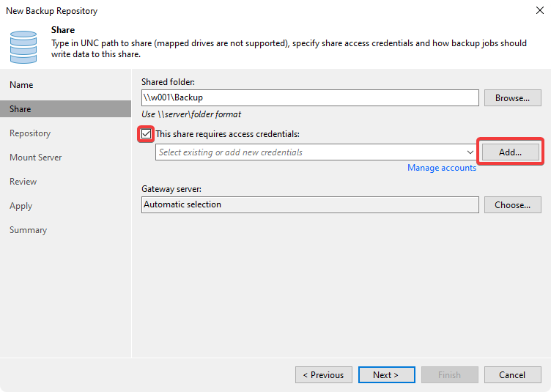Click Add to create new credentials
The height and width of the screenshot is (392, 551).
(x=510, y=152)
